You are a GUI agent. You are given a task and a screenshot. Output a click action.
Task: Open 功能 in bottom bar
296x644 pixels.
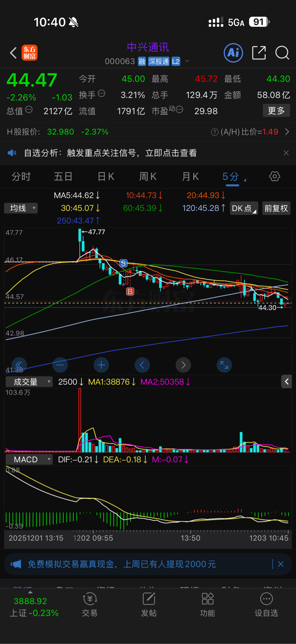(x=208, y=605)
